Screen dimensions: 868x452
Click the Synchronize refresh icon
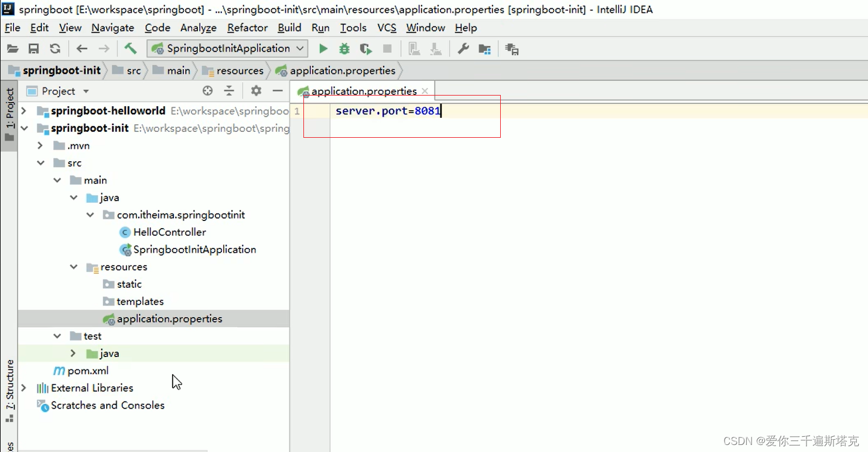click(x=55, y=49)
